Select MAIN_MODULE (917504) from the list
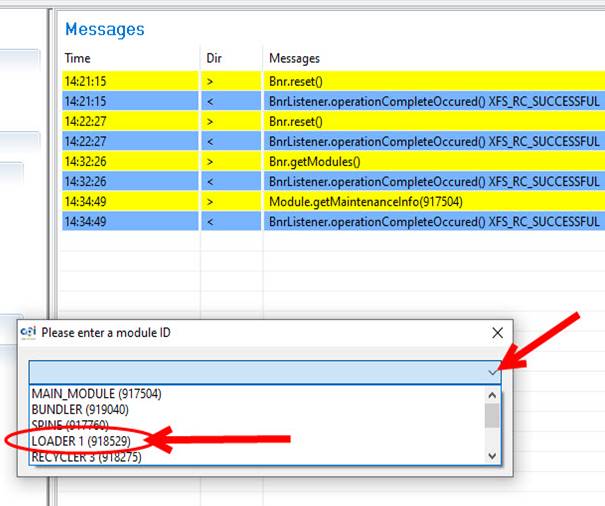Image resolution: width=605 pixels, height=506 pixels. point(96,394)
